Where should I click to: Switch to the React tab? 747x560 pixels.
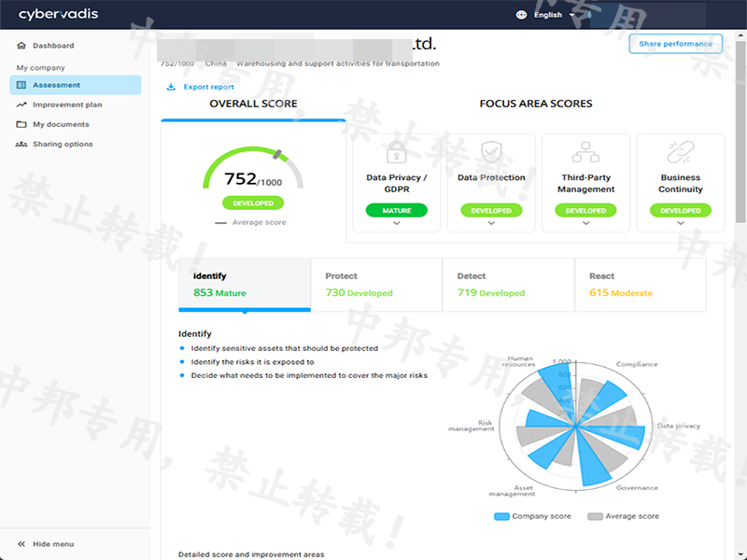[640, 285]
